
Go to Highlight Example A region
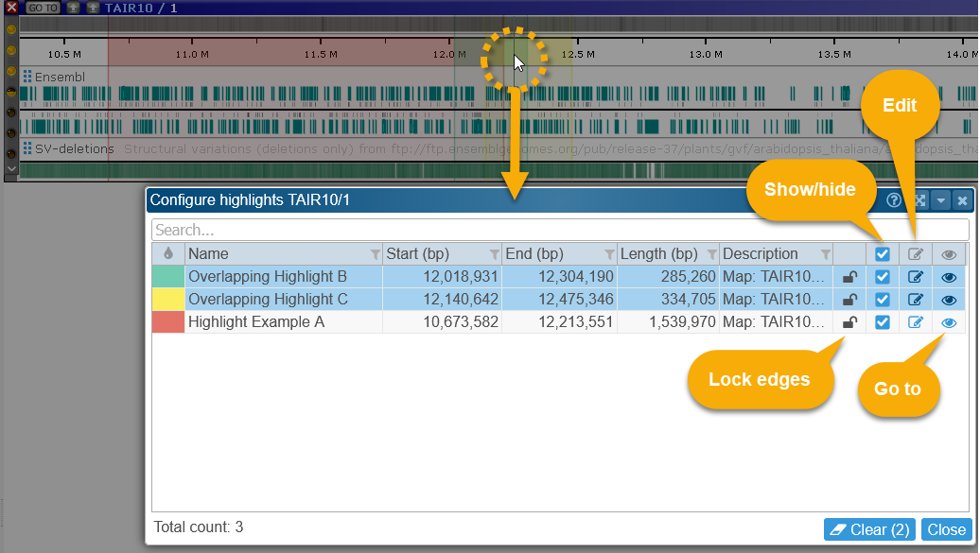point(949,322)
